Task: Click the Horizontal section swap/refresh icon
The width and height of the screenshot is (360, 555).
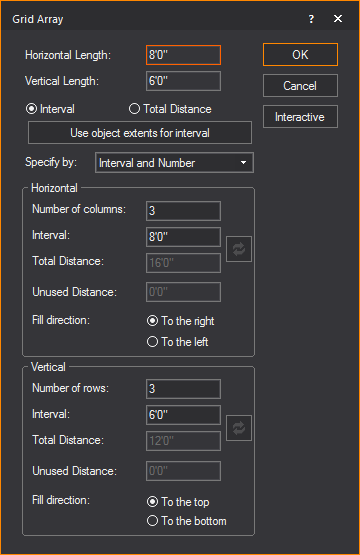Action: [x=239, y=249]
